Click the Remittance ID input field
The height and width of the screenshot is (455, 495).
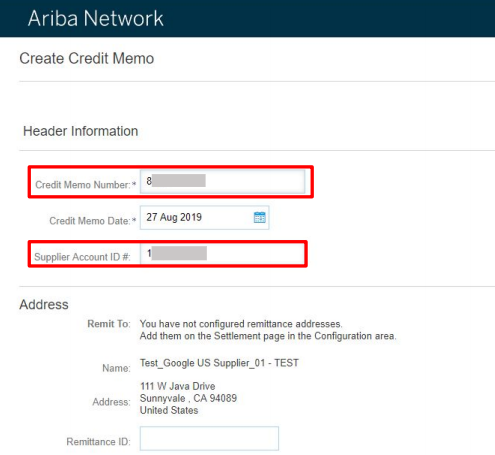point(209,438)
